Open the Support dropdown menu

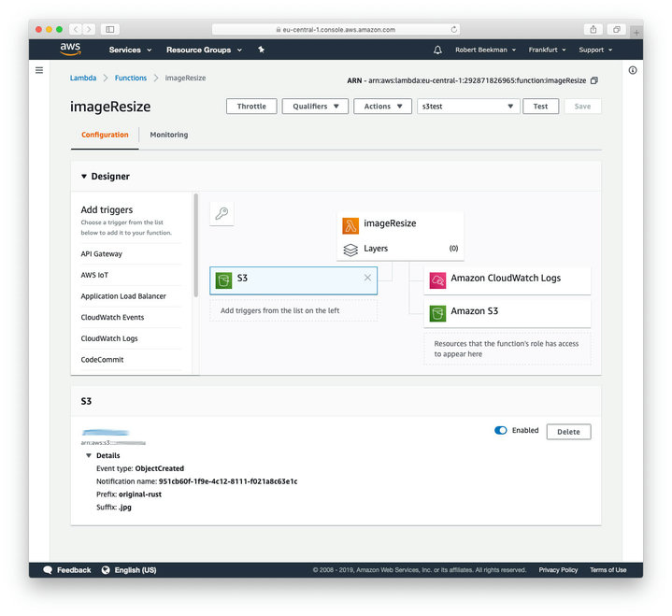[595, 50]
